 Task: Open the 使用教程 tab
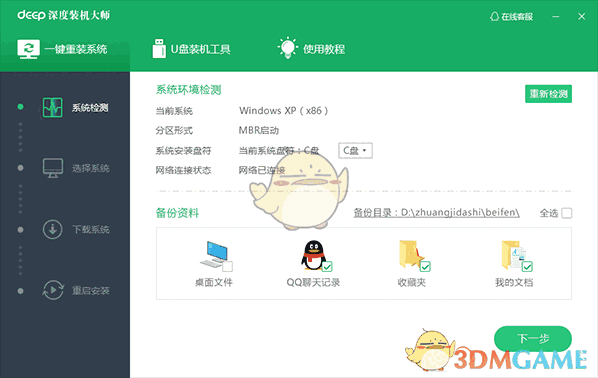tap(312, 49)
